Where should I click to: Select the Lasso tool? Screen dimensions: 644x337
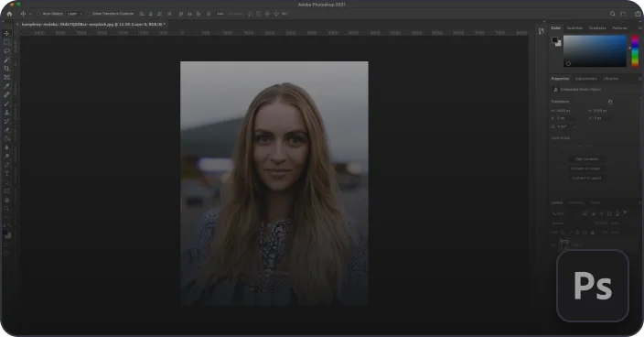6,51
